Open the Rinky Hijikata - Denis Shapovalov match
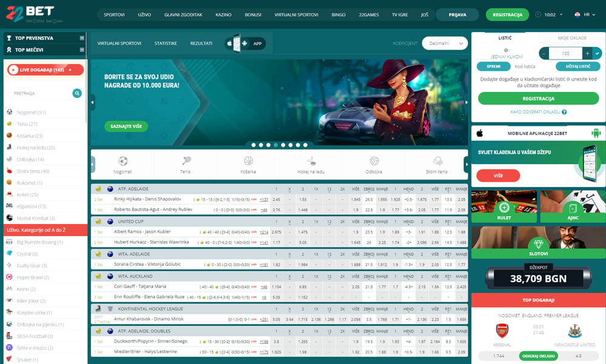Screen dimensions: 606x364 (x=148, y=199)
